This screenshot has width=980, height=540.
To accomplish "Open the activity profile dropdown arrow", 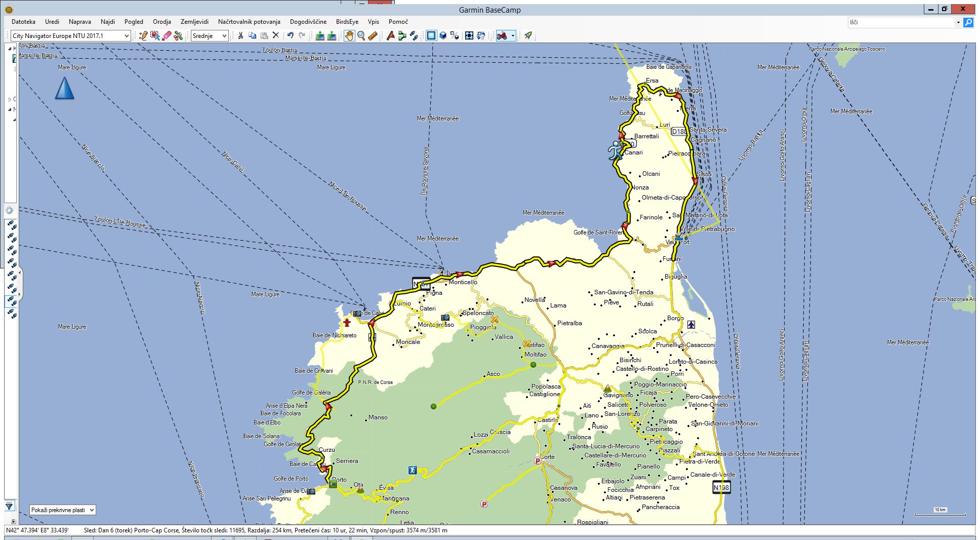I will (513, 35).
